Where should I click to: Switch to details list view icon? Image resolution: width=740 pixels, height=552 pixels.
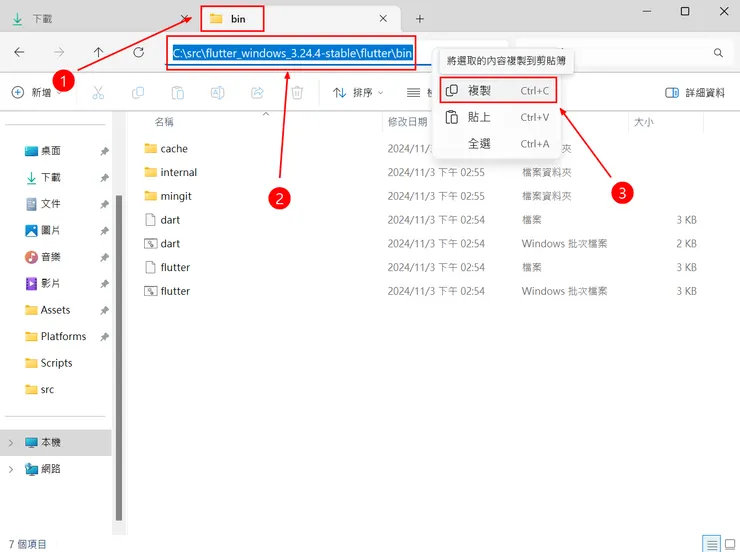(711, 544)
